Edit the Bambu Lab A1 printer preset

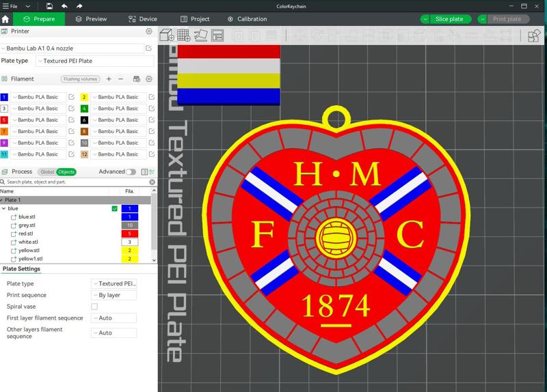pos(148,48)
